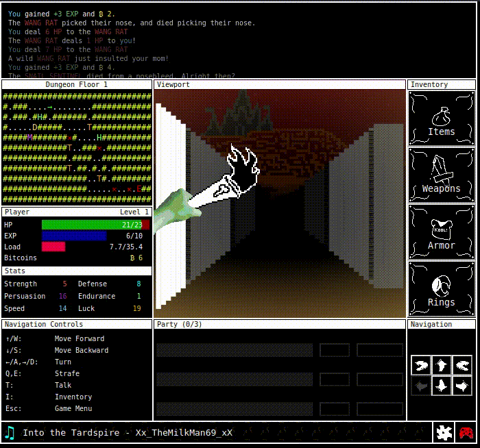Click the strafe-right arrow in Navigation
Image resolution: width=480 pixels, height=448 pixels.
point(462,386)
